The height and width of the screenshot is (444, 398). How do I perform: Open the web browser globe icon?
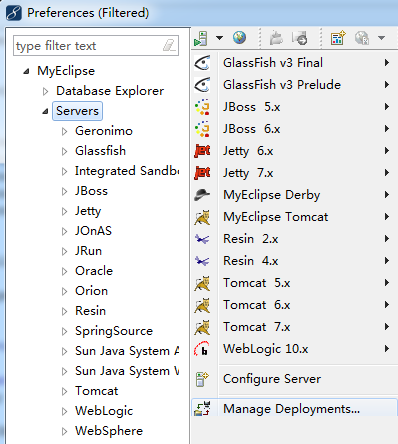pos(239,38)
